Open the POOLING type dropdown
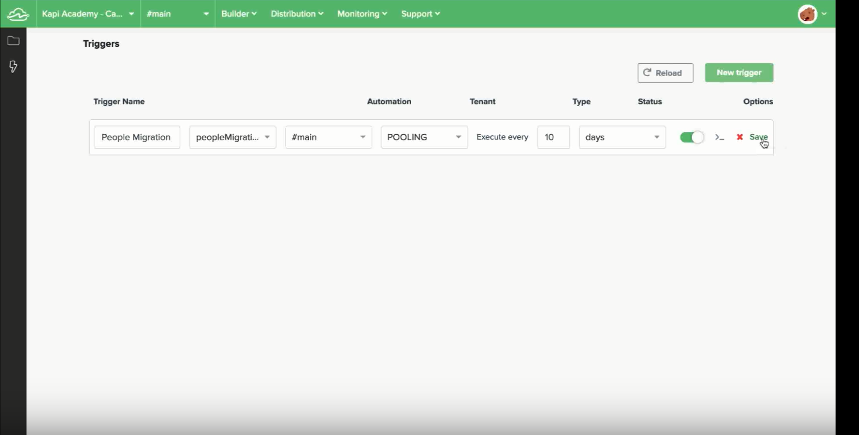859x435 pixels. [425, 137]
